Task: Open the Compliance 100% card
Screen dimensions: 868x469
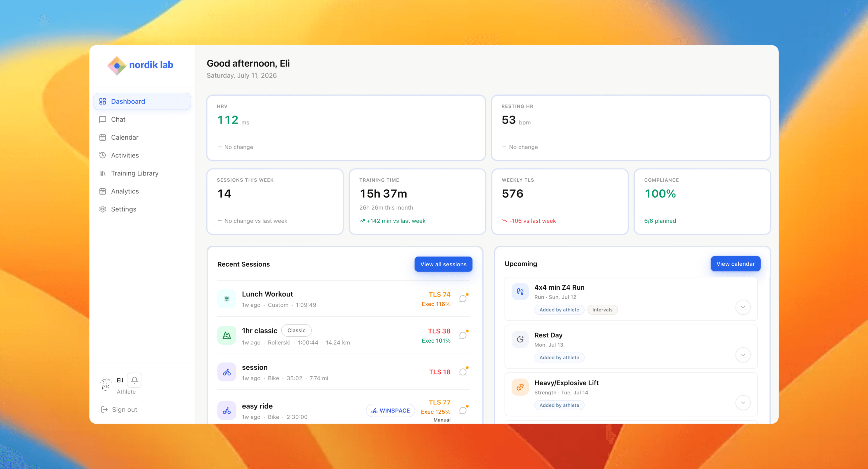Action: coord(702,201)
